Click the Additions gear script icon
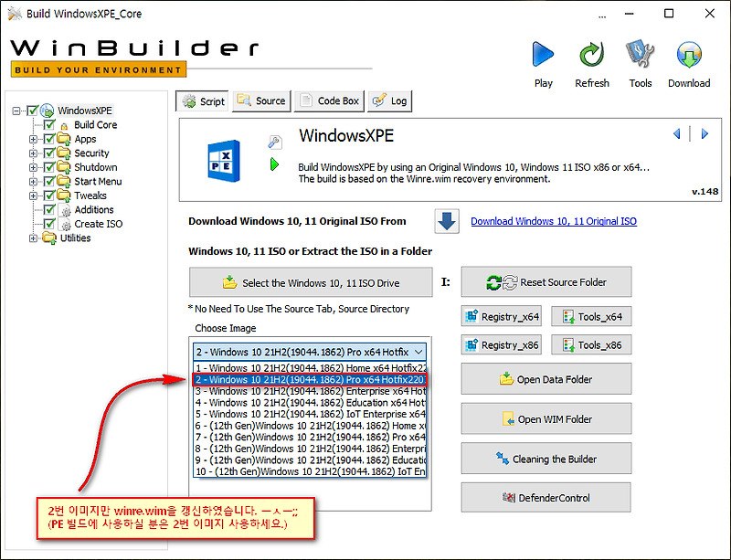 (66, 210)
